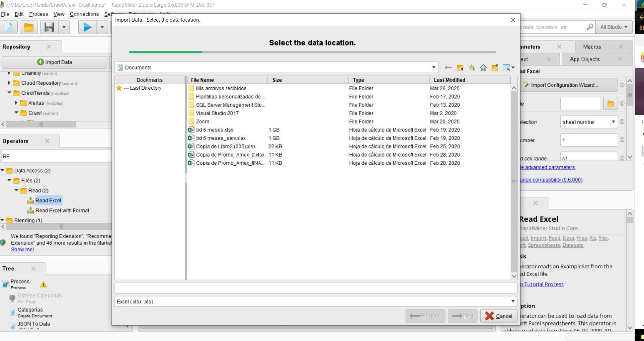Go up one folder level
644x341 pixels.
point(460,67)
